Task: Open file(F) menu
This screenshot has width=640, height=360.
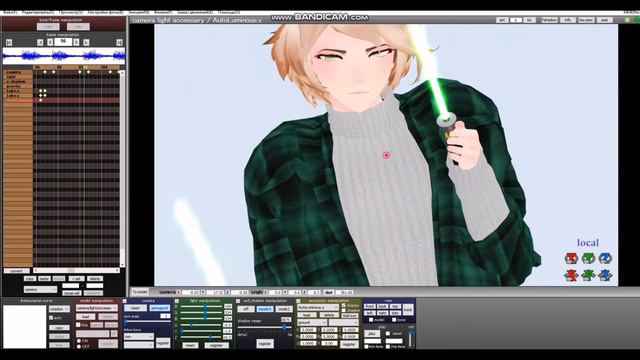Action: [10, 13]
